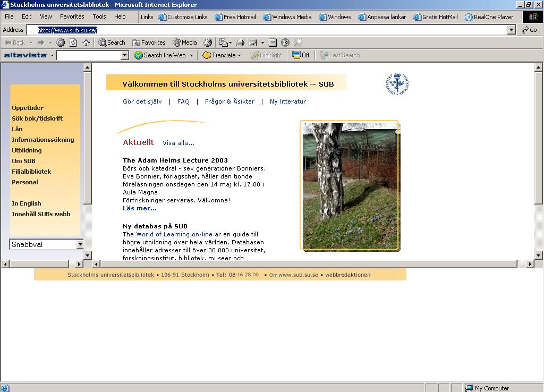544x392 pixels.
Task: Print the current page
Action: 240,42
